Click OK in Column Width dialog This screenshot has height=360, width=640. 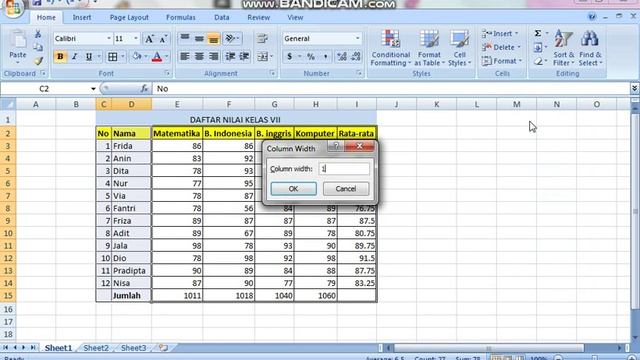click(293, 189)
